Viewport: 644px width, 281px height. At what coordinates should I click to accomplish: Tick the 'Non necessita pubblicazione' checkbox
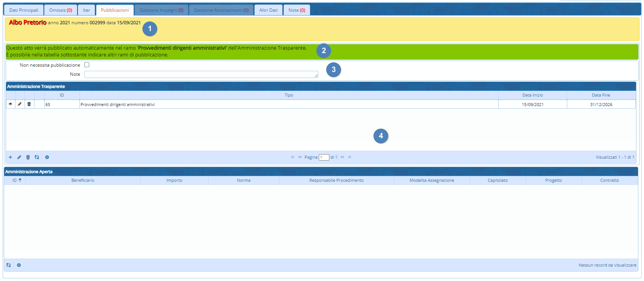click(x=87, y=65)
